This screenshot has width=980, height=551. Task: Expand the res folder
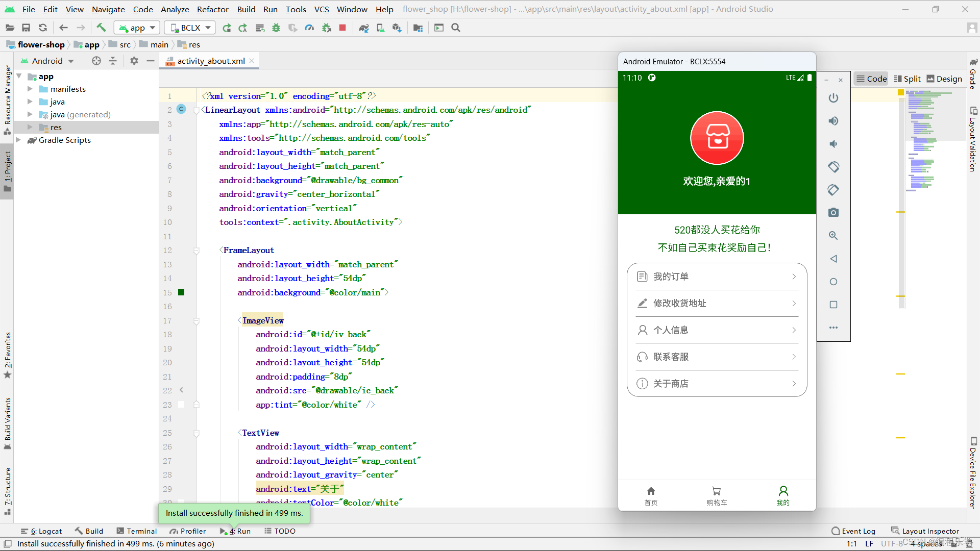pyautogui.click(x=30, y=127)
